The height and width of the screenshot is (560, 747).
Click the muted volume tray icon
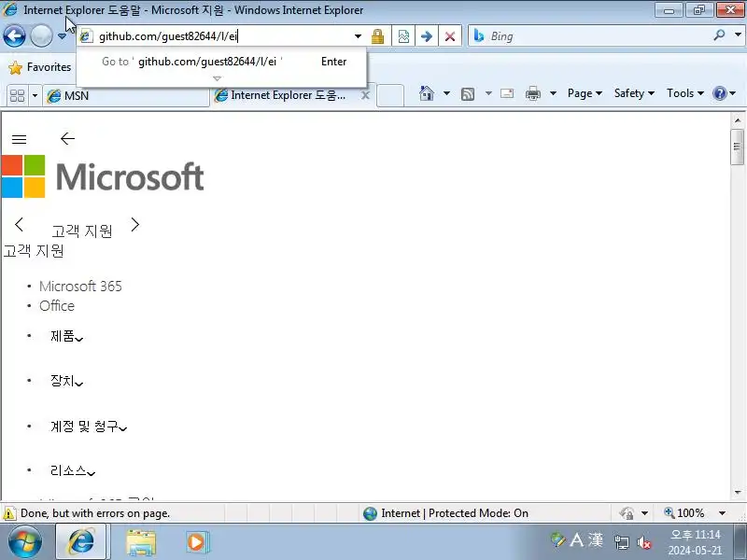644,542
